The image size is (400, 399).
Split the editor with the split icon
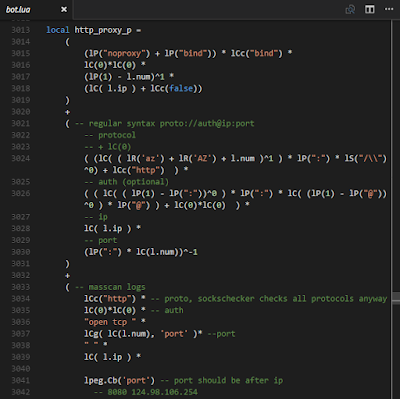[370, 9]
